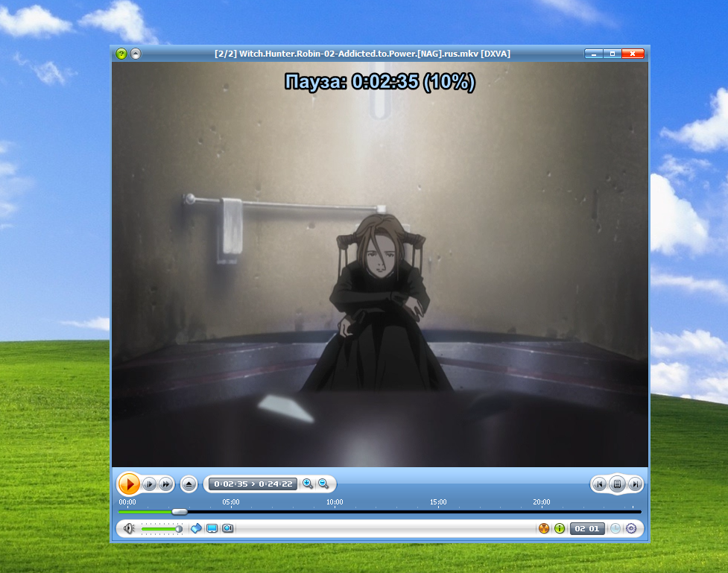
Task: Minimize the player window
Action: coord(594,54)
